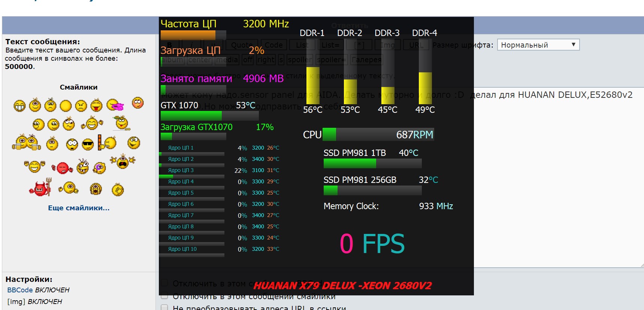Insert the tongue-out smiley

(96, 105)
